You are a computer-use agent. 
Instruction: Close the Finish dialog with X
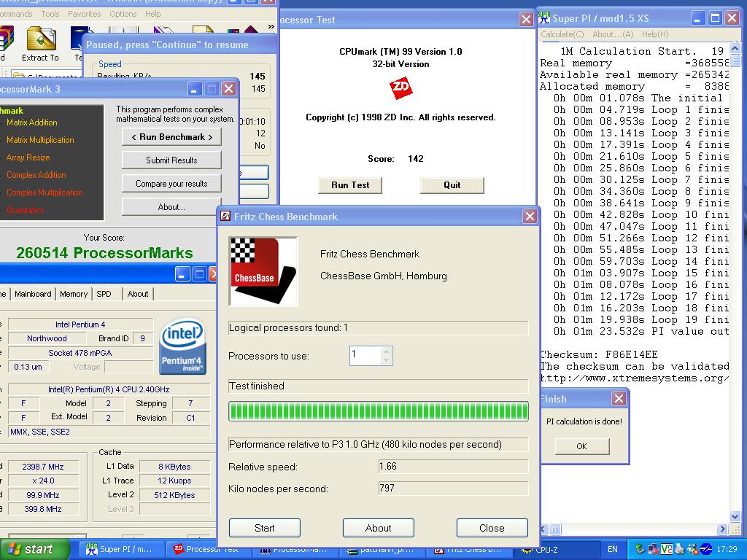[619, 399]
